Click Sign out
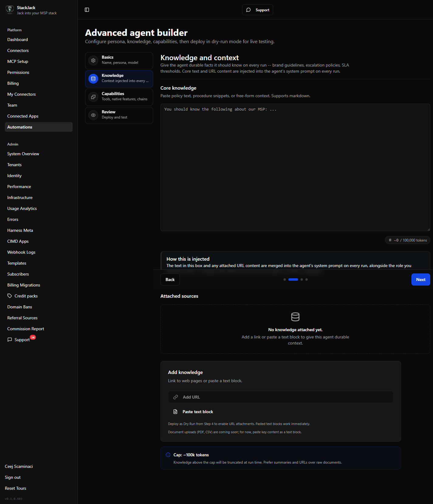This screenshot has height=504, width=433. point(13,477)
